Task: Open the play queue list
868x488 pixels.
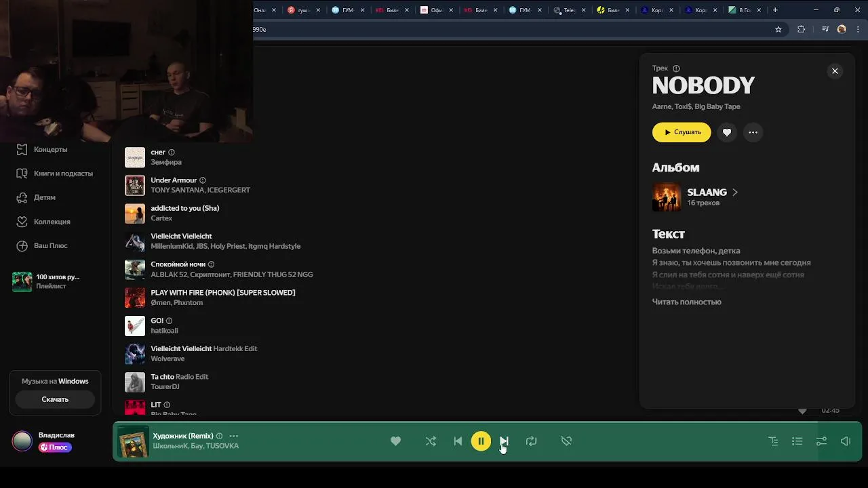Action: tap(797, 441)
